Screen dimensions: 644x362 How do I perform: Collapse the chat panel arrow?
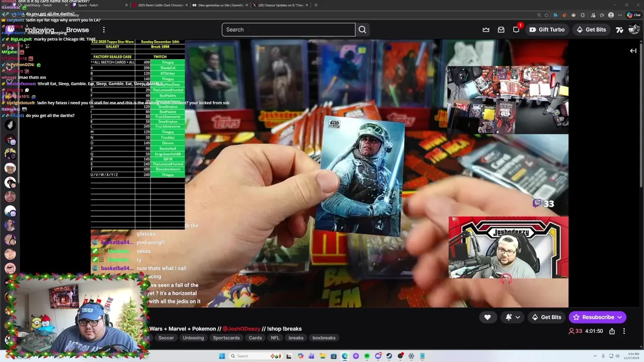tap(633, 50)
